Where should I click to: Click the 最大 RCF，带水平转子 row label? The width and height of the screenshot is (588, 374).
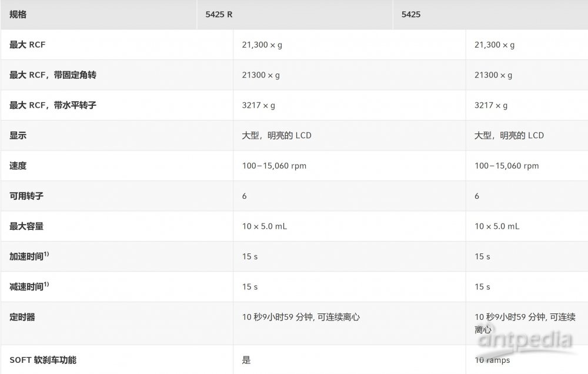point(53,105)
